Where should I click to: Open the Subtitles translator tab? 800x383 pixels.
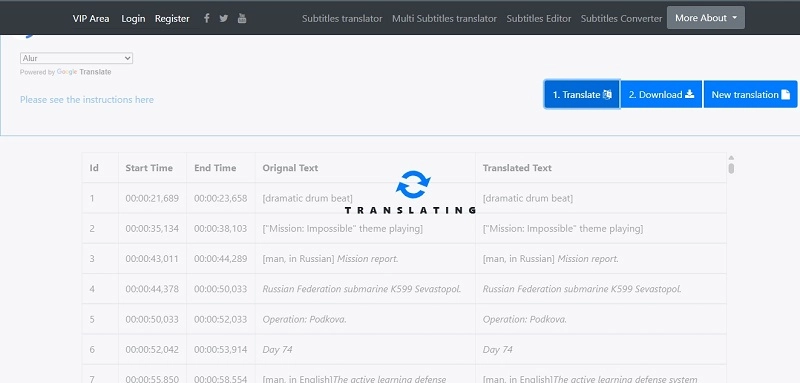[x=342, y=18]
